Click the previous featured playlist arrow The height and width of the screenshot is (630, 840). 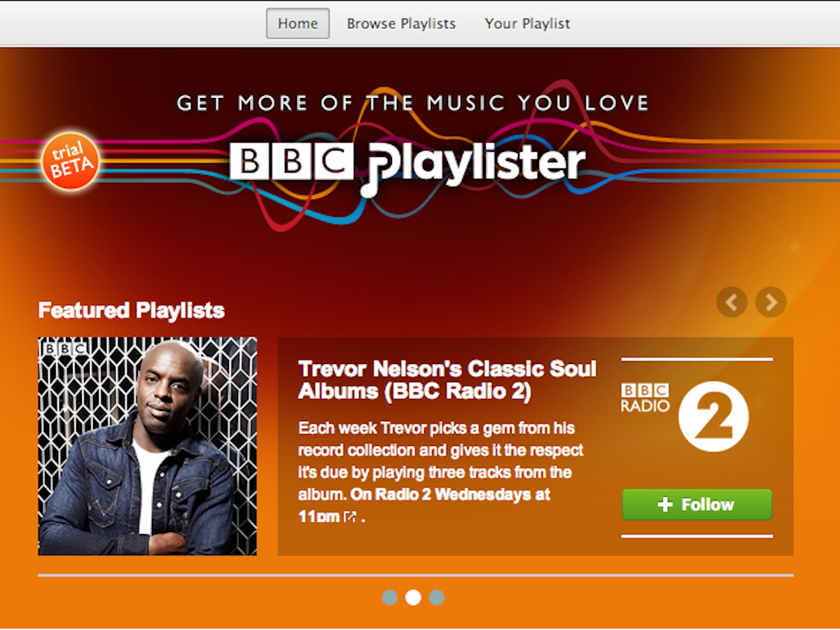point(731,302)
